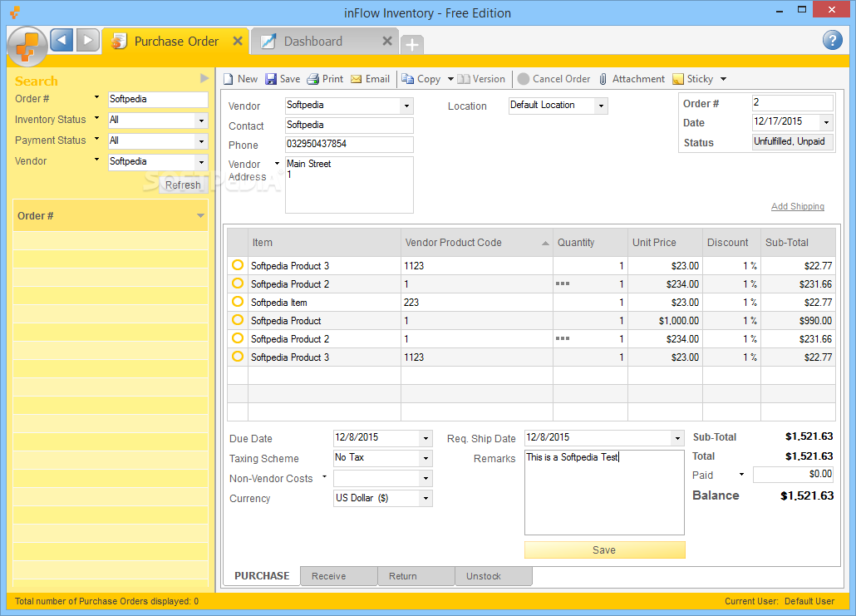
Task: Click the Phone number field
Action: [349, 144]
